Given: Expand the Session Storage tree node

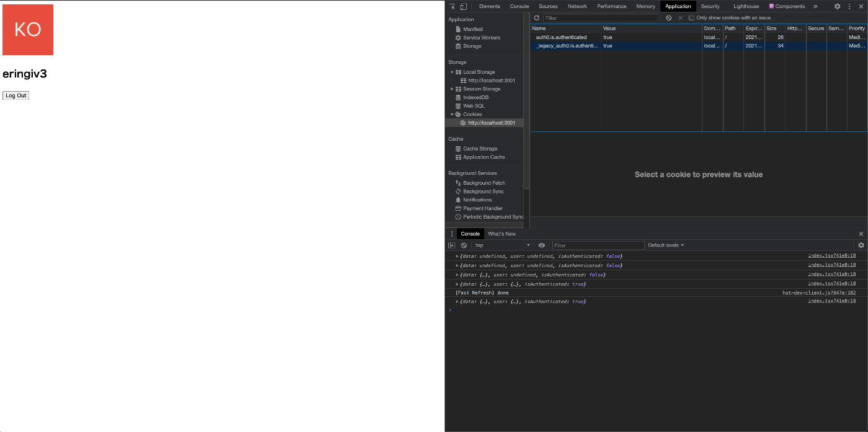Looking at the screenshot, I should point(452,89).
